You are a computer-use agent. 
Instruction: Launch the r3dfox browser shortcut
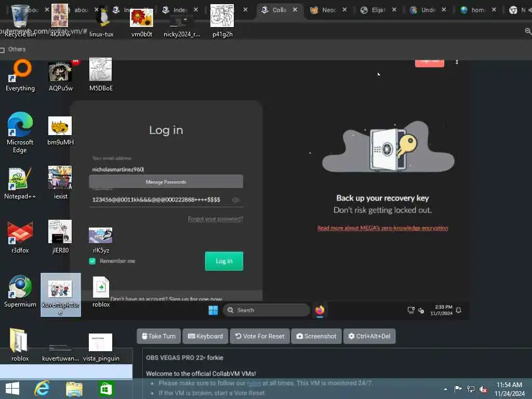coord(20,237)
